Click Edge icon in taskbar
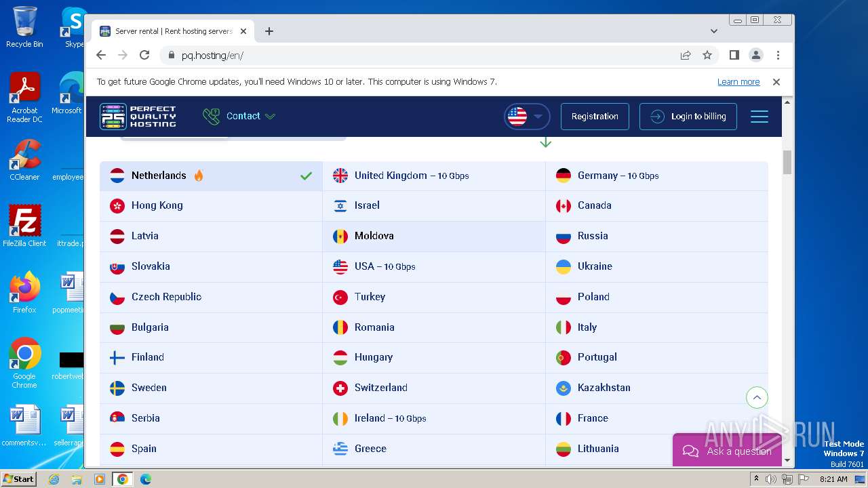 tap(145, 479)
